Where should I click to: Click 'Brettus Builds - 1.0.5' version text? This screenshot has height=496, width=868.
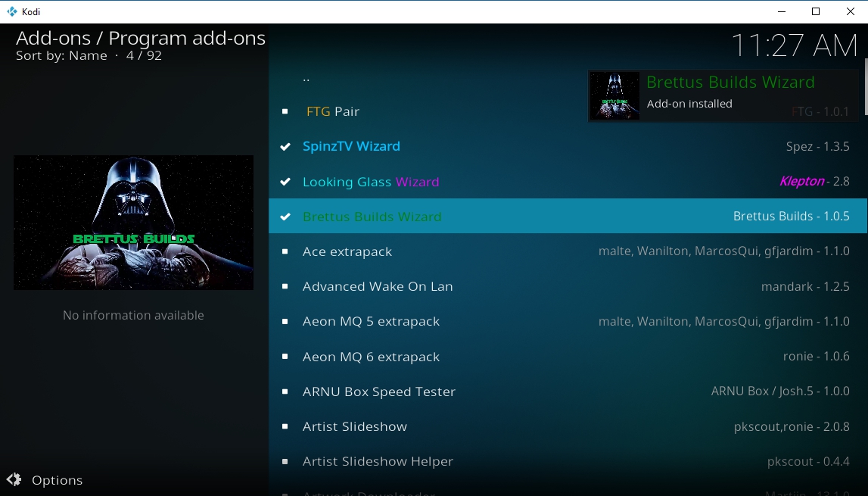pyautogui.click(x=791, y=216)
